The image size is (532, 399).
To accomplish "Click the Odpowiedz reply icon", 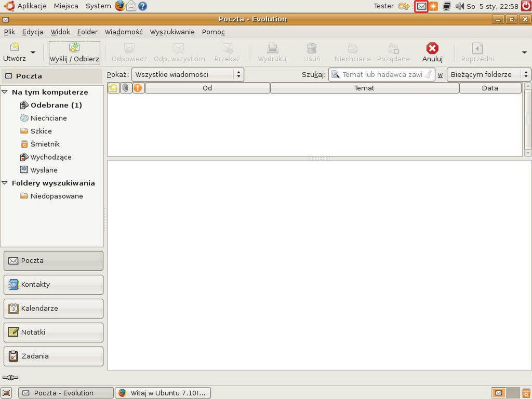I will [x=129, y=48].
